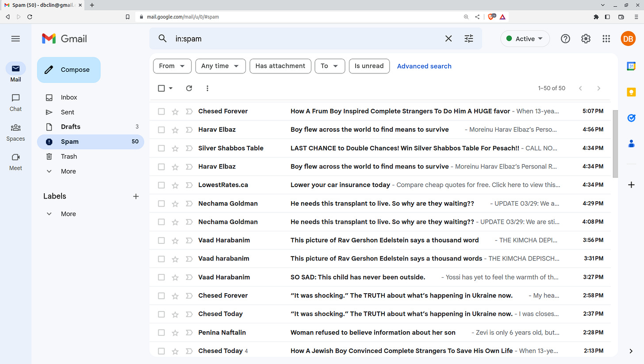Open the From filter dropdown
Screen dimensions: 644x364
(172, 66)
